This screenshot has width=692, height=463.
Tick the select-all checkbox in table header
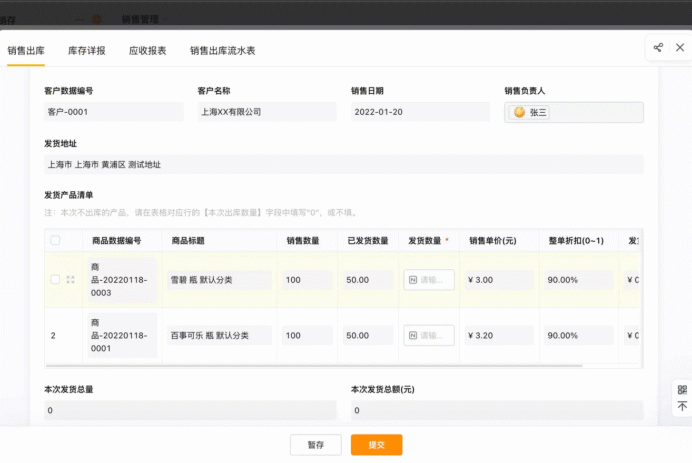point(55,241)
